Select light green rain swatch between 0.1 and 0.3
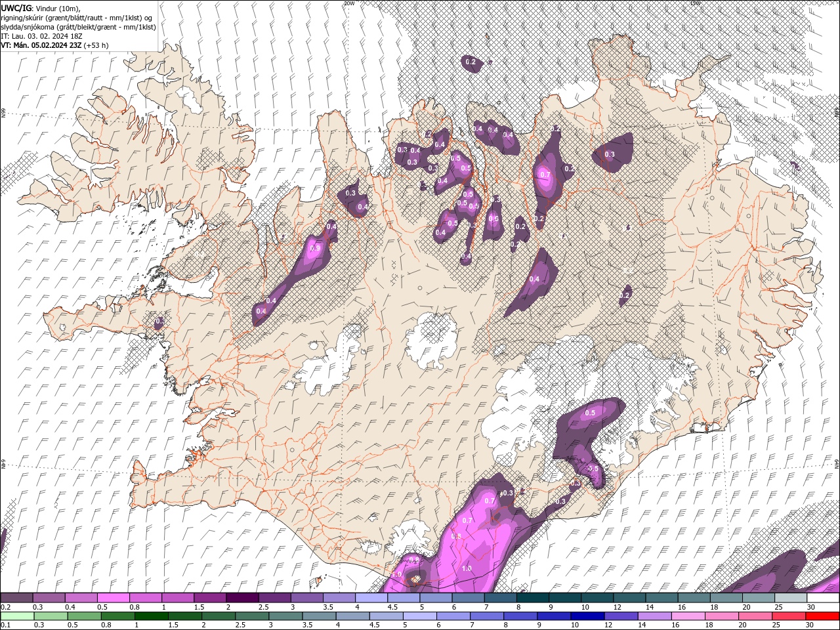 point(18,616)
